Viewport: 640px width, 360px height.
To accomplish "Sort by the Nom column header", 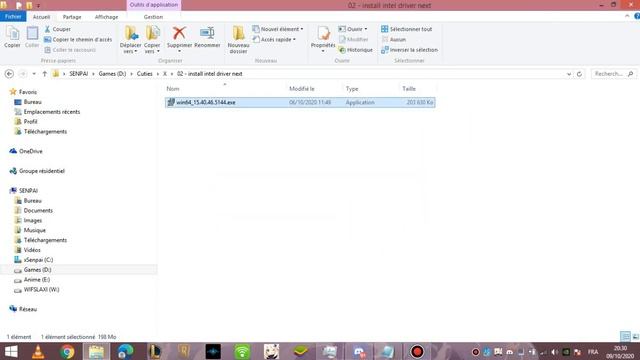I will click(173, 89).
